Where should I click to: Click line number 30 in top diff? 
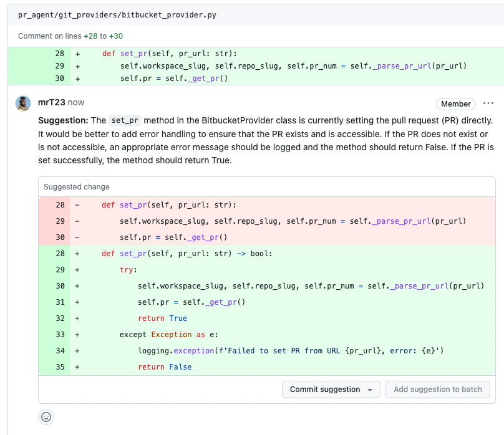coord(60,79)
